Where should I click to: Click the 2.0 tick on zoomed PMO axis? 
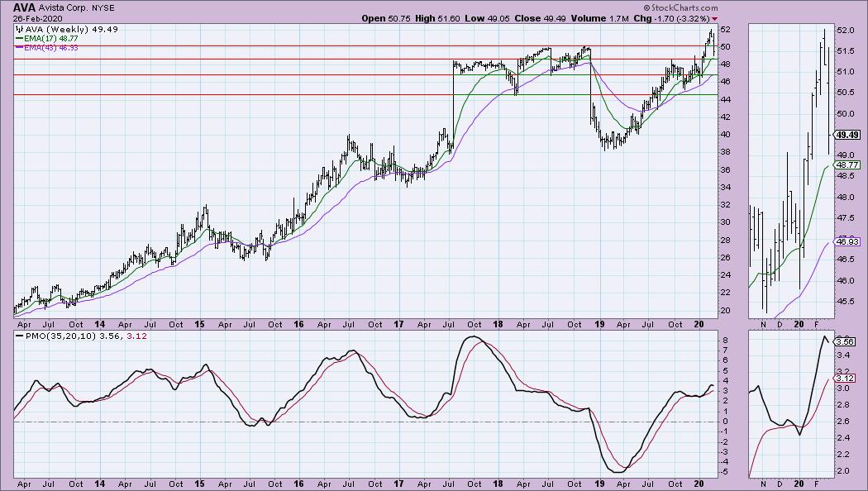click(842, 471)
